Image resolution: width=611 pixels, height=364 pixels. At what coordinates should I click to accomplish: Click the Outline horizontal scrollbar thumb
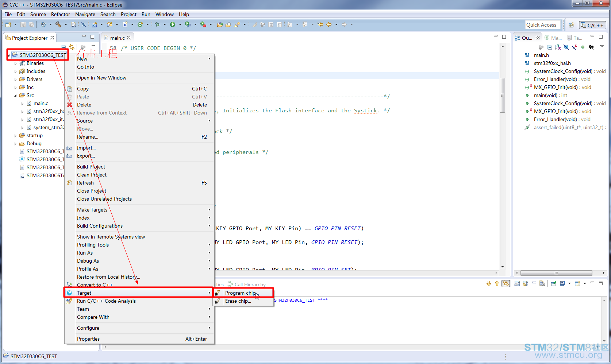[556, 273]
